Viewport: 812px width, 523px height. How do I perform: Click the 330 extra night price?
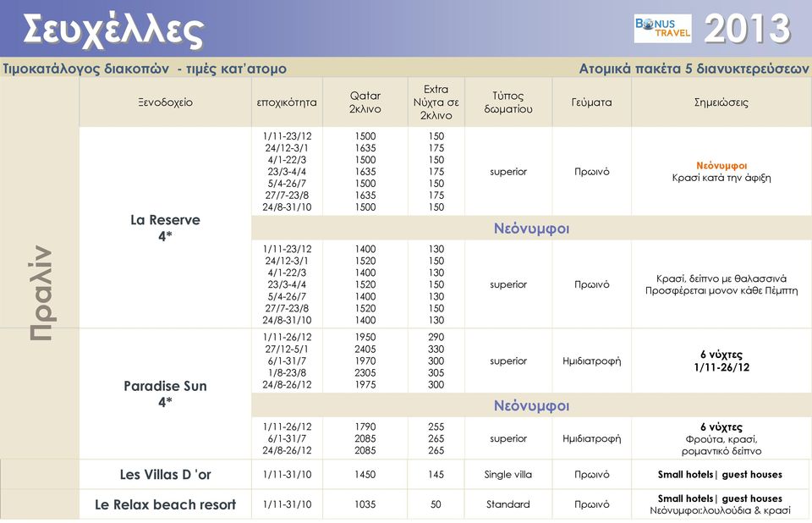pos(436,350)
